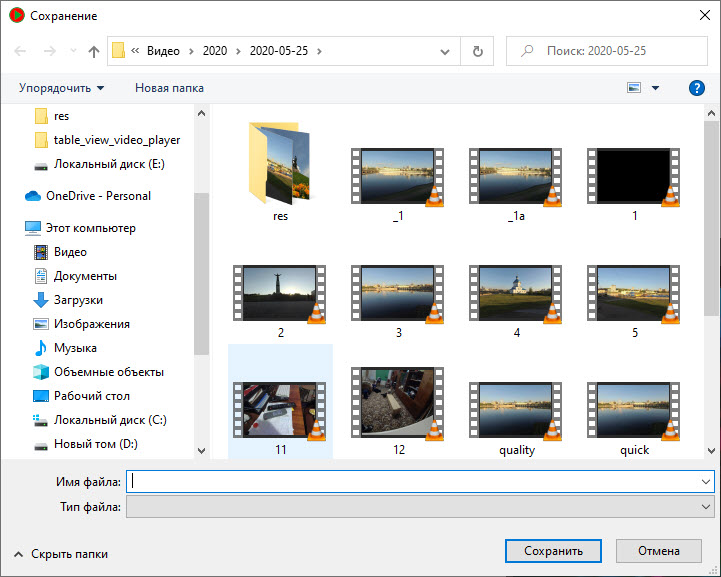
Task: Open the Упорядочить menu
Action: coord(62,88)
